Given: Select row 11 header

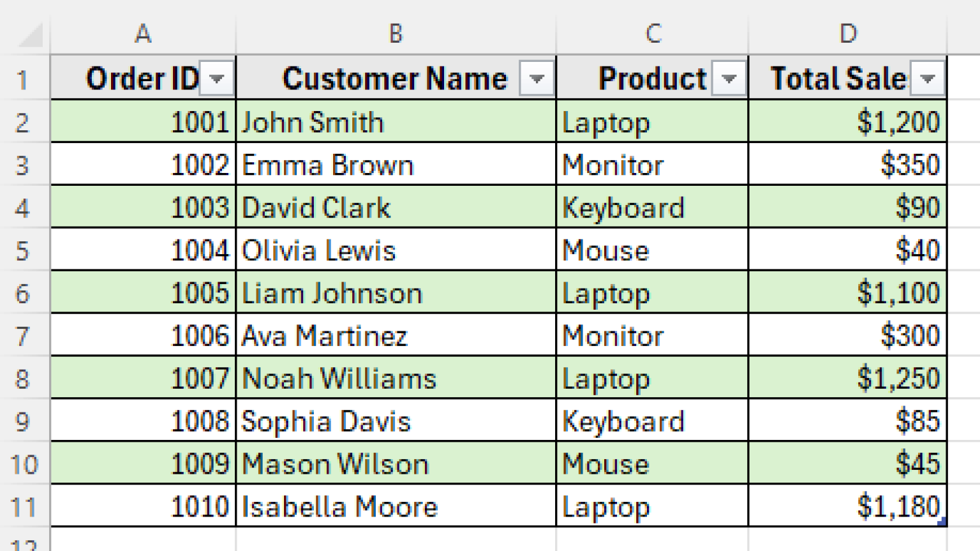Looking at the screenshot, I should pos(24,506).
